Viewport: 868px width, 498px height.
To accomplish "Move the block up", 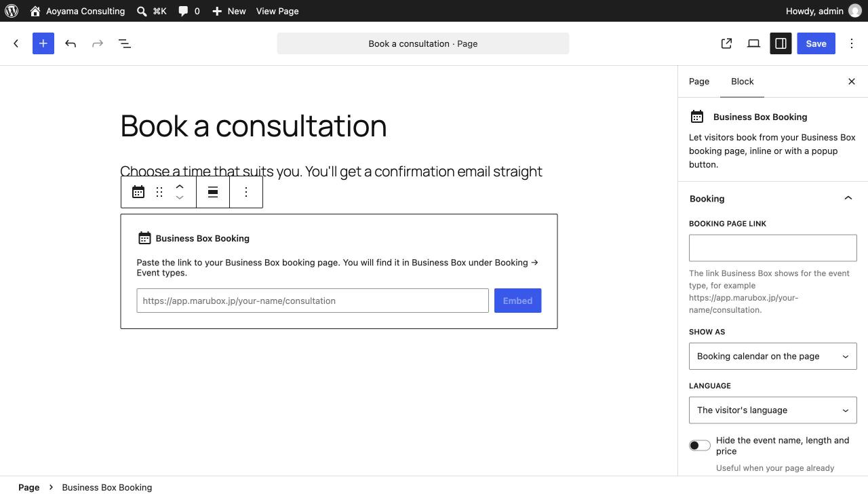I will 180,187.
